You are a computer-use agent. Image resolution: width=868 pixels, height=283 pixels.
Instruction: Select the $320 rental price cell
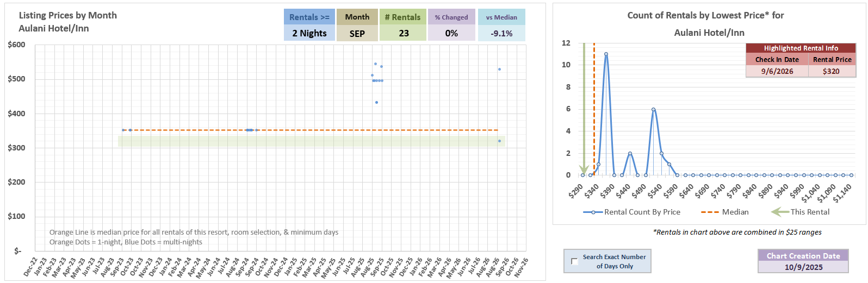pos(831,71)
